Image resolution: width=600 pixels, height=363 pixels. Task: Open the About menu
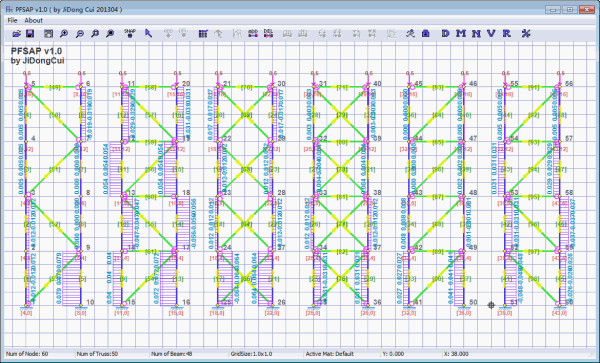coord(34,20)
